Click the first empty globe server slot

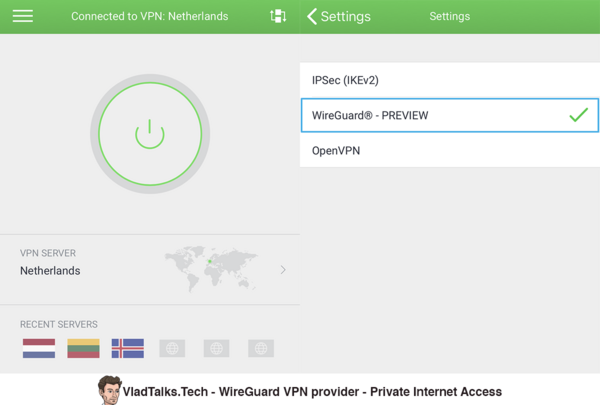pyautogui.click(x=172, y=348)
